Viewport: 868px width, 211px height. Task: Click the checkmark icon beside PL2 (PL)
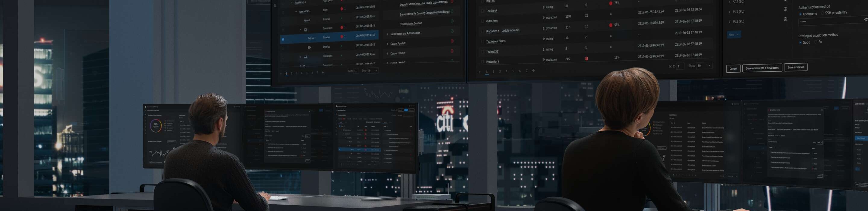point(785,19)
